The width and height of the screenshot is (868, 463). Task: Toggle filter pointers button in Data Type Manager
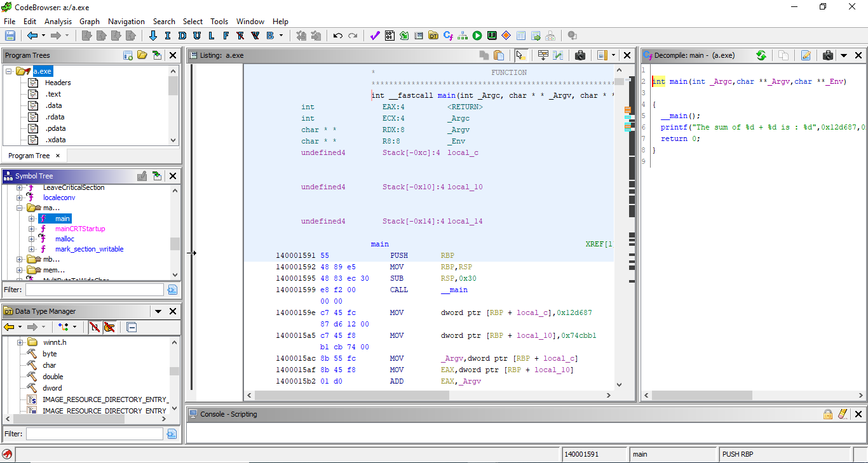(110, 327)
